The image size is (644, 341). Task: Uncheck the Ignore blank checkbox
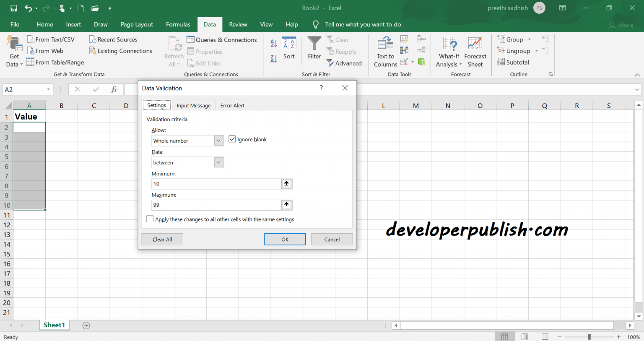tap(232, 139)
